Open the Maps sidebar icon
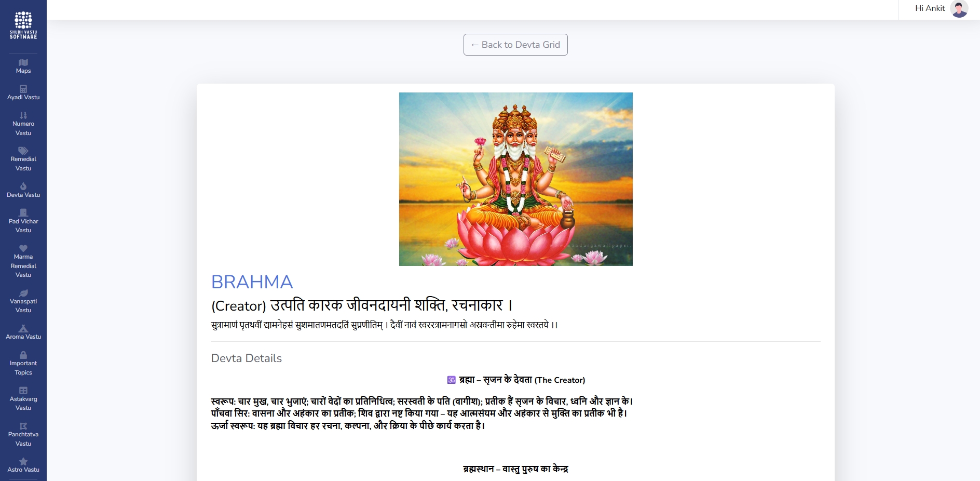The image size is (980, 481). tap(23, 62)
